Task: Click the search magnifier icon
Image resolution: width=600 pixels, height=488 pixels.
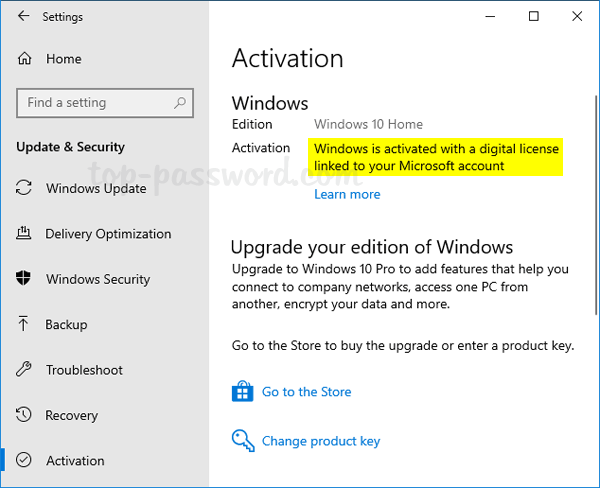Action: pos(180,103)
